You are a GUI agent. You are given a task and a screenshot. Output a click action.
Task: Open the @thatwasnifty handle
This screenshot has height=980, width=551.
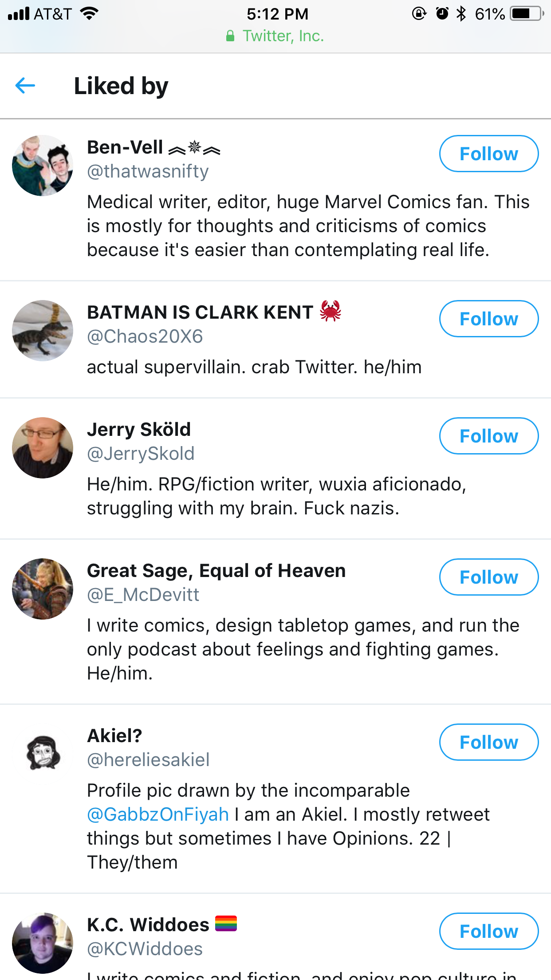tap(148, 171)
